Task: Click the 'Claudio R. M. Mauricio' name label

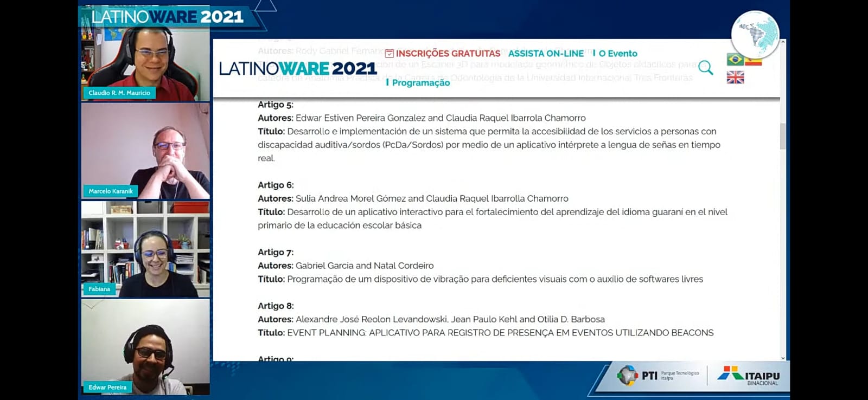Action: [x=119, y=93]
